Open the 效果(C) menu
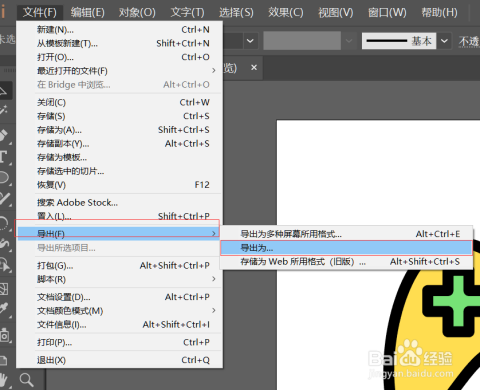The image size is (480, 390). [286, 13]
